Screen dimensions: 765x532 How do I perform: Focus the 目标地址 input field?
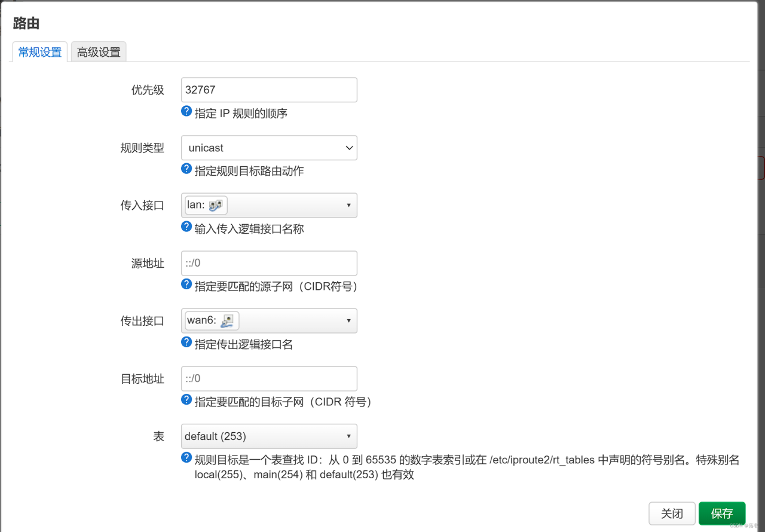click(x=269, y=378)
